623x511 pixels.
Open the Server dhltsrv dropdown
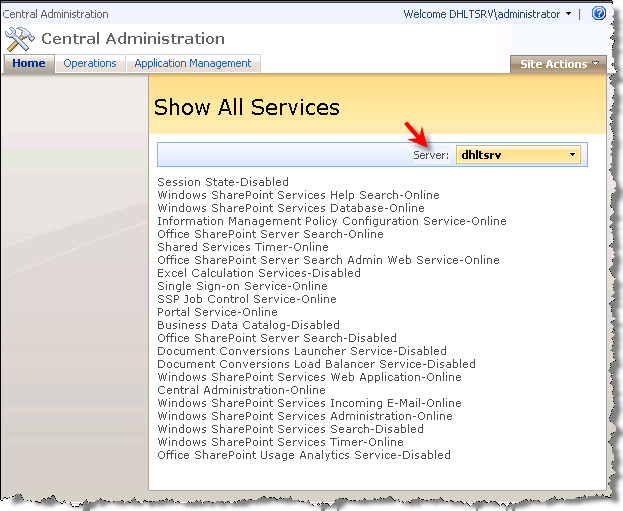pyautogui.click(x=518, y=155)
